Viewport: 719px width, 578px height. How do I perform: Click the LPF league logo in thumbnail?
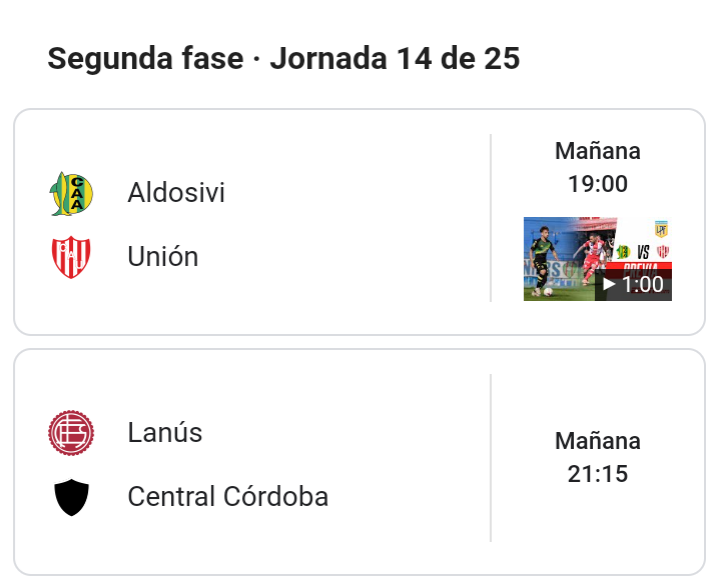tap(661, 229)
